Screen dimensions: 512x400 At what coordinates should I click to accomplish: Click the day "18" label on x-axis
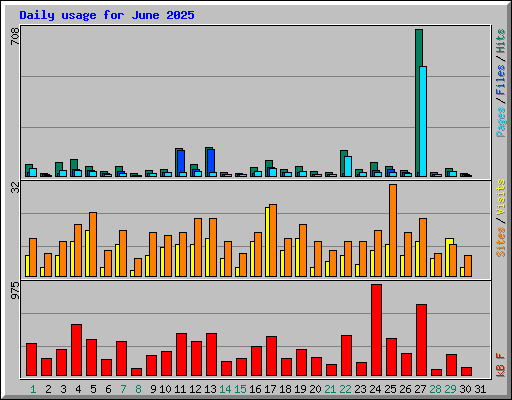click(x=285, y=389)
